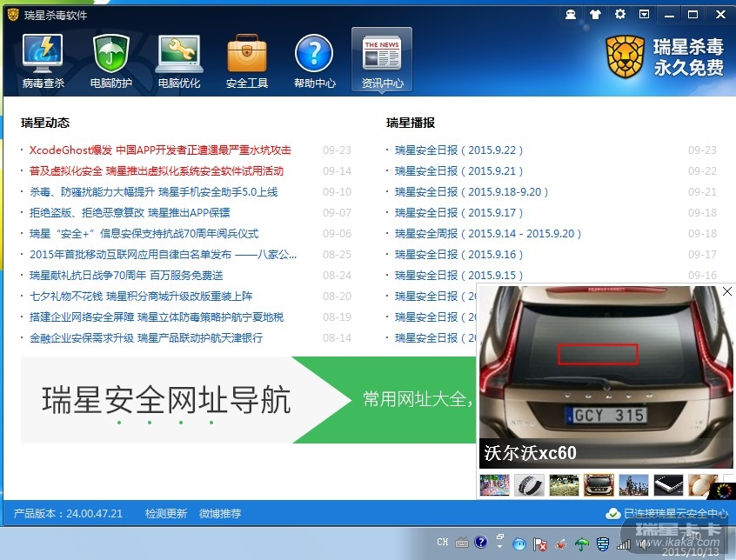The image size is (736, 560).
Task: Open 抗战70周年阅兵仪式 news link
Action: point(144,234)
